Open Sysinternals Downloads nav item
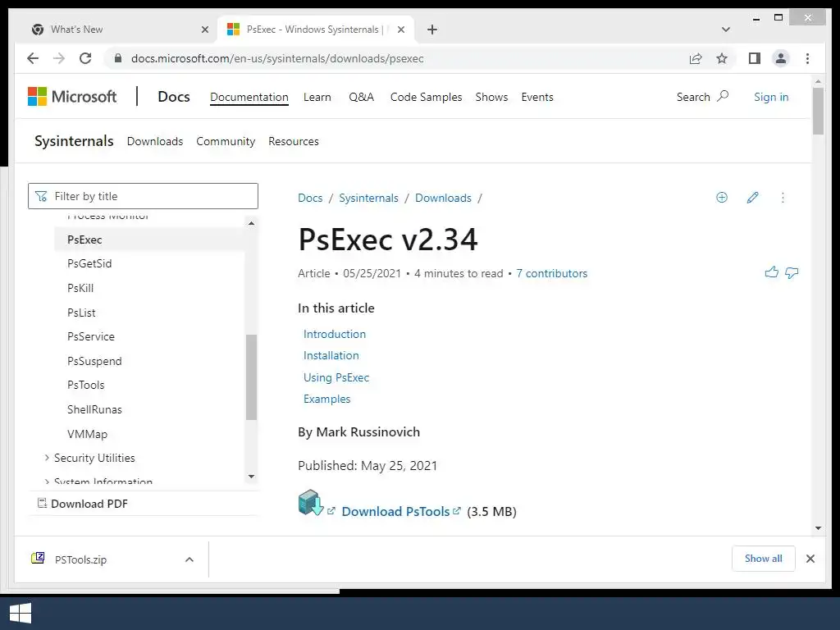Image resolution: width=840 pixels, height=630 pixels. pos(155,141)
